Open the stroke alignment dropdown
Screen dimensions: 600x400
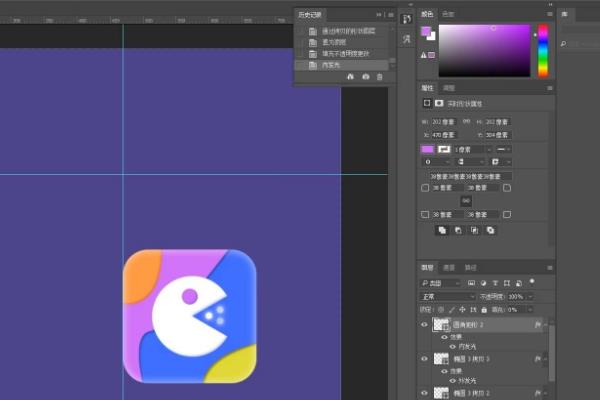(x=436, y=162)
